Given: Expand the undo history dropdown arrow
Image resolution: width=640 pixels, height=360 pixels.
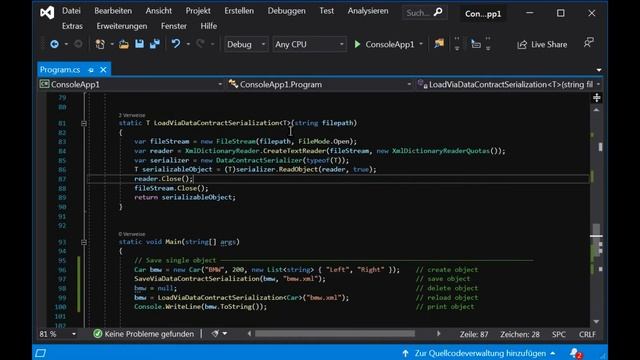Looking at the screenshot, I should click(188, 44).
